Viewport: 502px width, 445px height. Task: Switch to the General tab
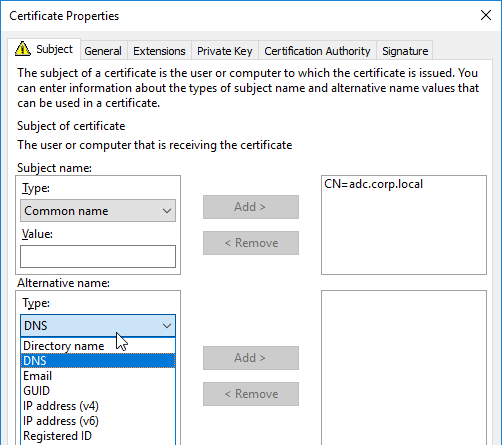coord(103,51)
